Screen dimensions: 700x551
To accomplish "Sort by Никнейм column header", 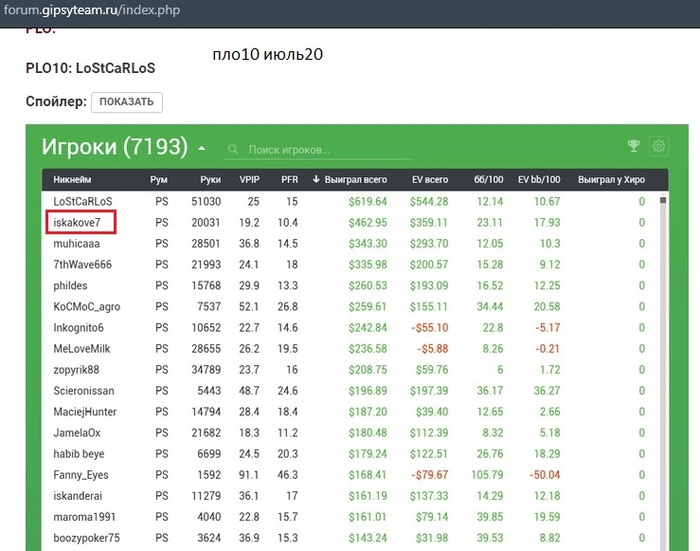I will (72, 179).
